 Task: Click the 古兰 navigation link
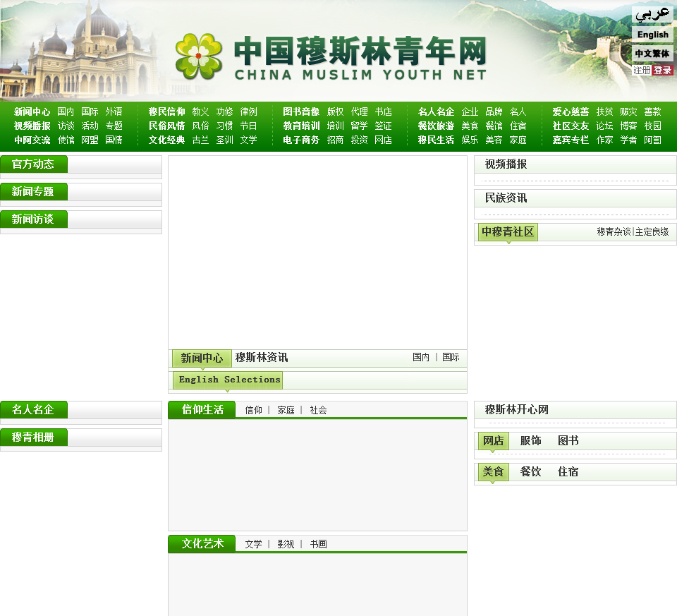tap(200, 140)
